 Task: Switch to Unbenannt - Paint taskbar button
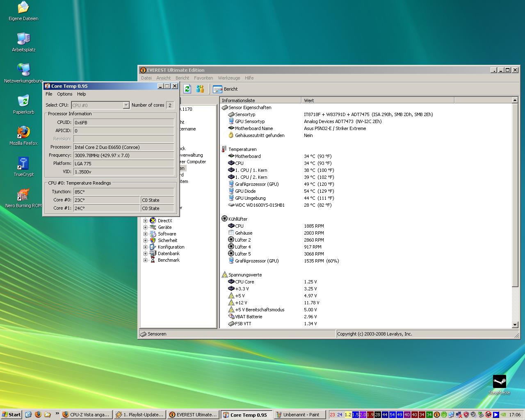[300, 415]
